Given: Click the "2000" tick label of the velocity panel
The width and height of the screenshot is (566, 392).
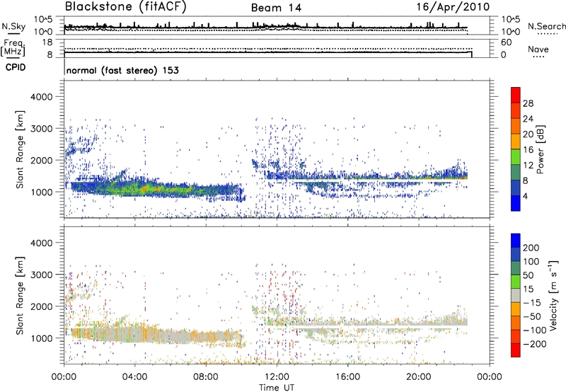Looking at the screenshot, I should point(41,306).
